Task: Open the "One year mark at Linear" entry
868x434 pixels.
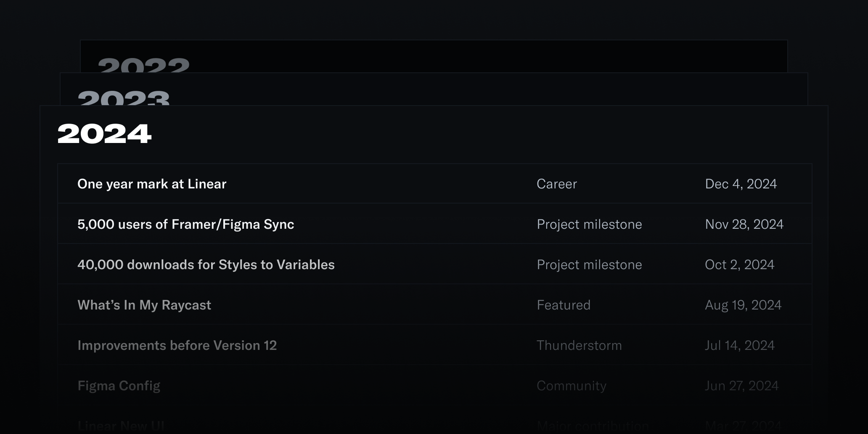Action: tap(152, 184)
